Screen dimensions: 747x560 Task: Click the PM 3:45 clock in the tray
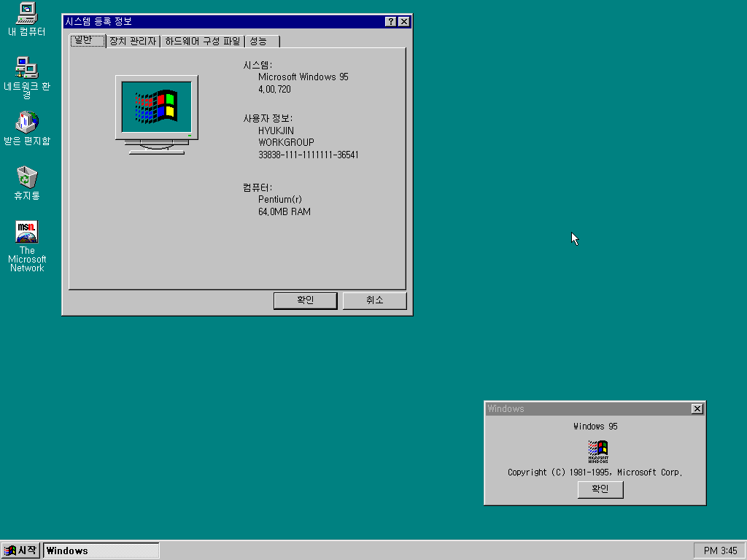click(x=720, y=551)
